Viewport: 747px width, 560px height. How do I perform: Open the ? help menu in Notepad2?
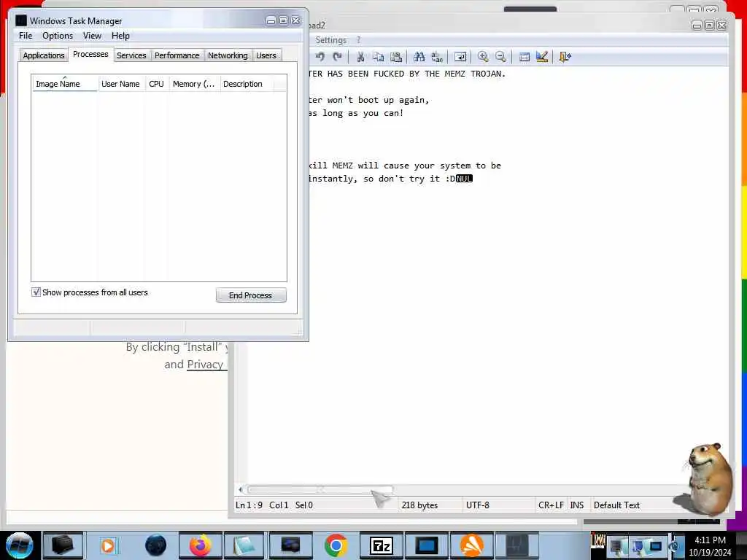(359, 40)
